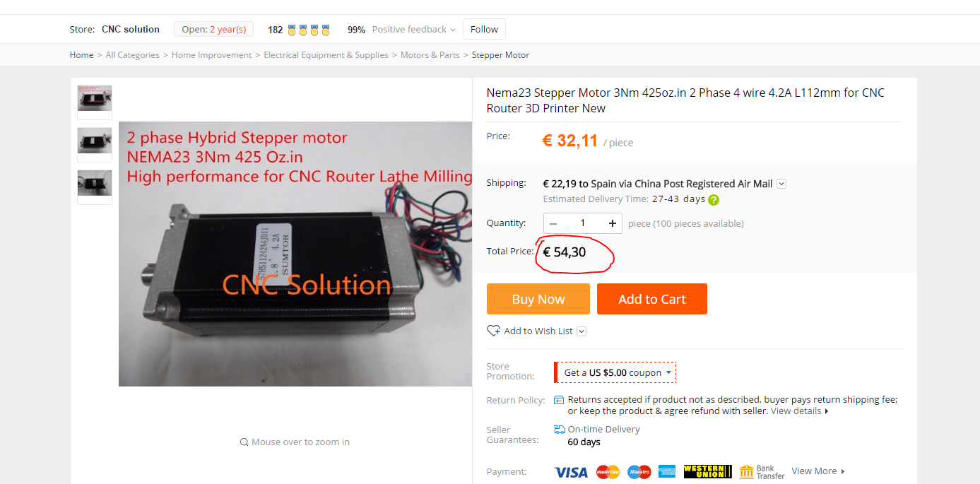Screen dimensions: 980x484
Task: Open the Add to Wish List dropdown arrow
Action: coord(581,331)
